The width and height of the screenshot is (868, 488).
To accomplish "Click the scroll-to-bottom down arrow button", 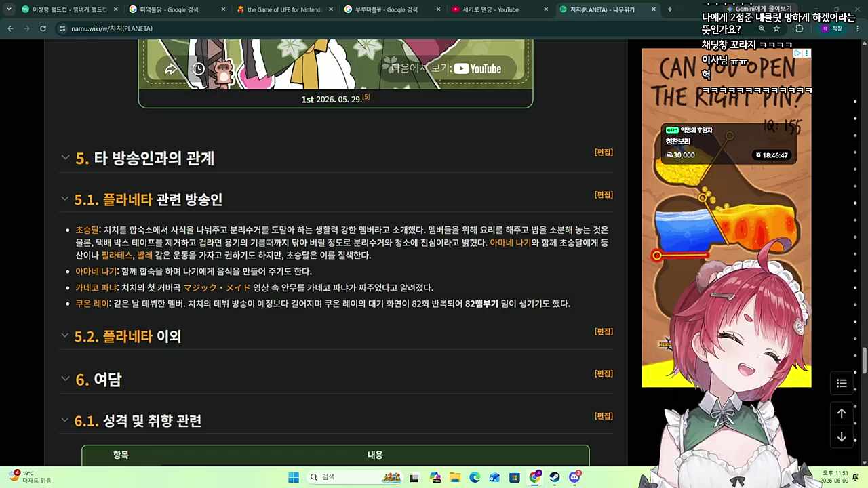I will pos(842,437).
